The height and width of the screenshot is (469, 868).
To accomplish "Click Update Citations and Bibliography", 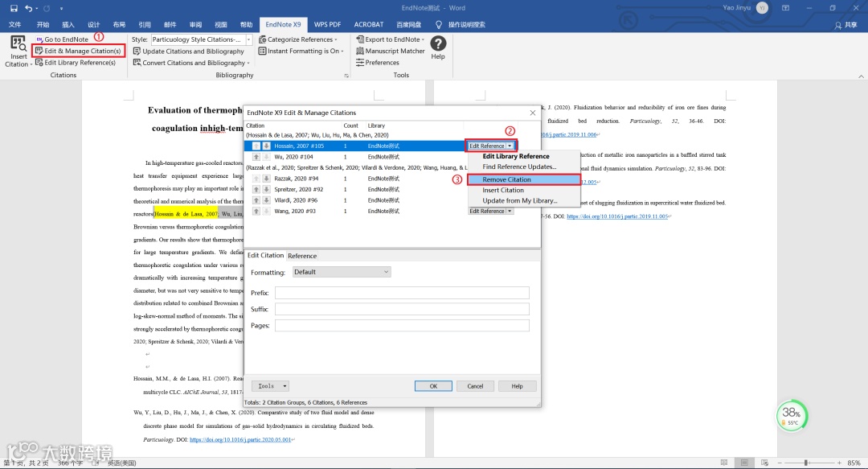I will (188, 51).
